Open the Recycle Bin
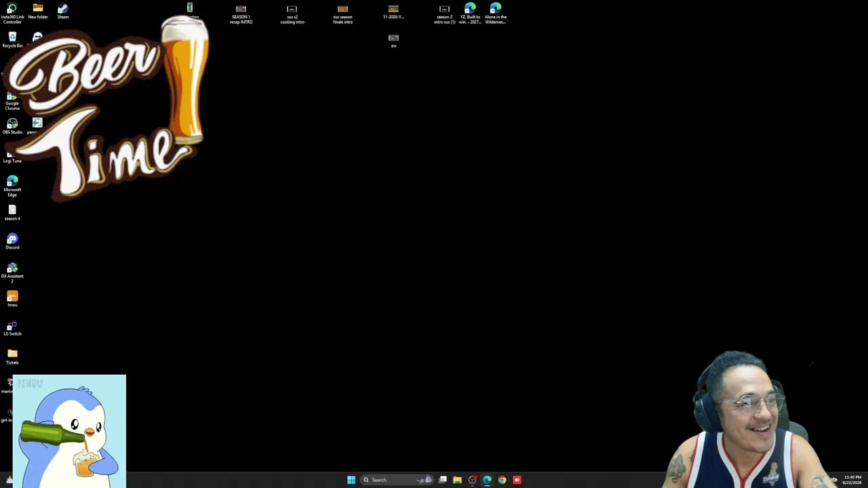Image resolution: width=868 pixels, height=488 pixels. [12, 40]
